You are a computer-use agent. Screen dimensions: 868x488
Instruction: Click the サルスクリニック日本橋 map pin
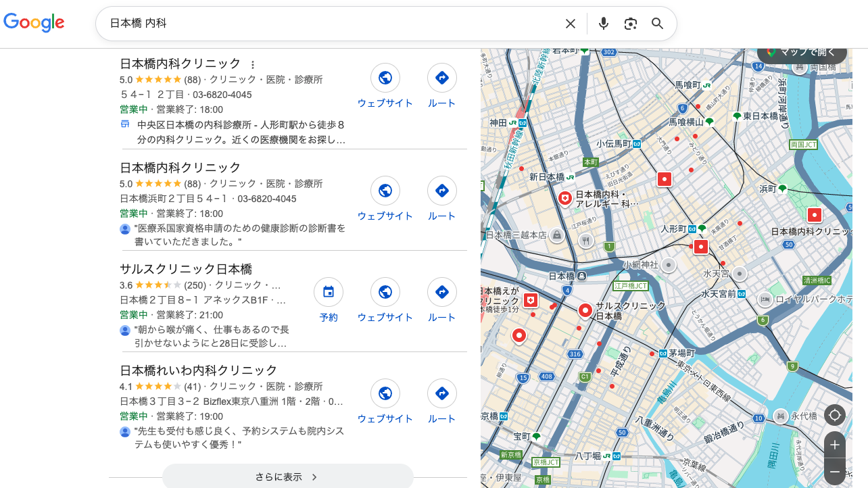pyautogui.click(x=585, y=310)
